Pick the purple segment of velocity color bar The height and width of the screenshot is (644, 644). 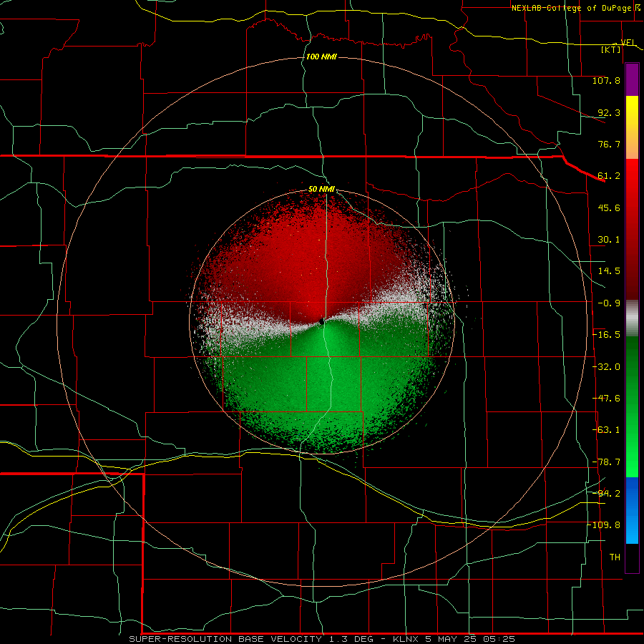(632, 79)
